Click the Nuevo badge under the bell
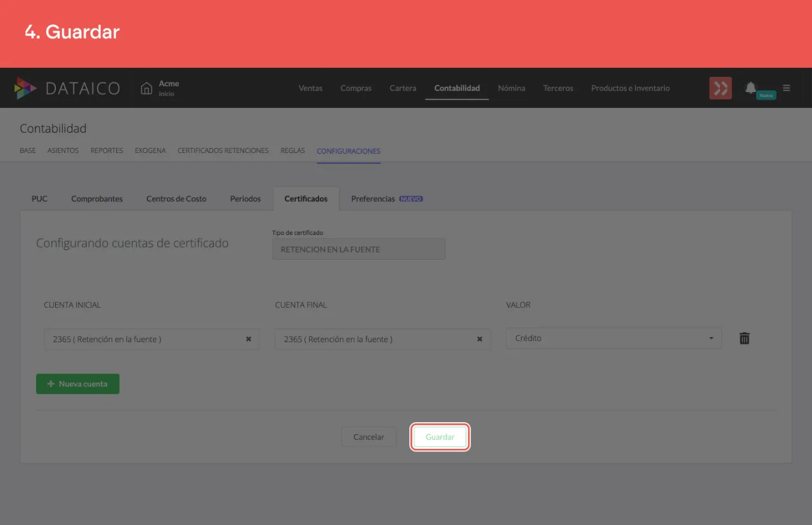812x525 pixels. [766, 95]
